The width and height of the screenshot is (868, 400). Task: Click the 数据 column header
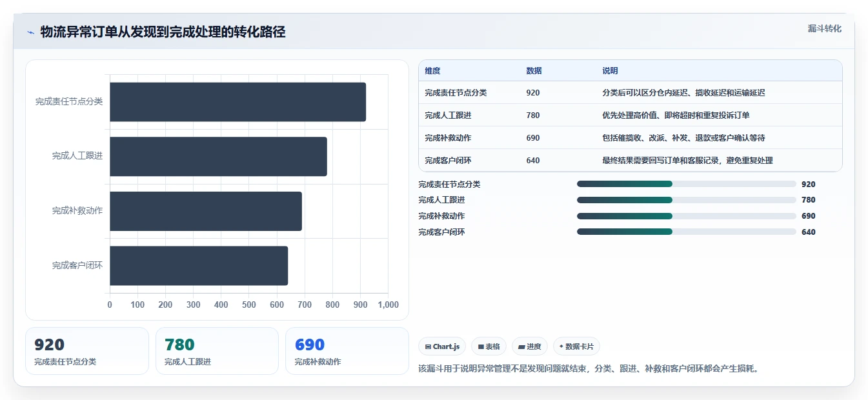[x=534, y=71]
